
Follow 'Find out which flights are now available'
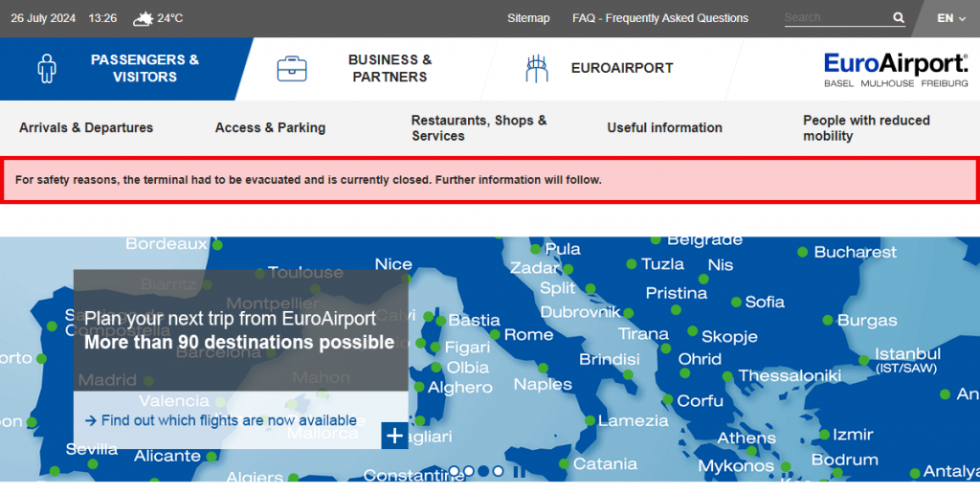228,420
